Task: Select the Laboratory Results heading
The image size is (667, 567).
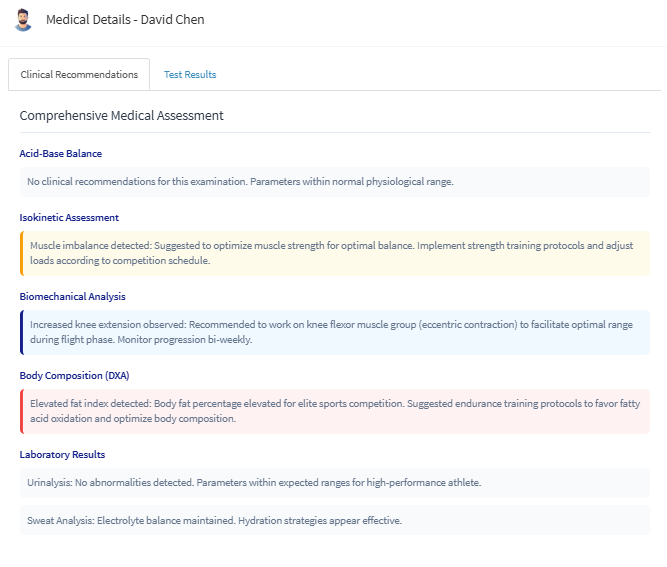Action: point(62,455)
